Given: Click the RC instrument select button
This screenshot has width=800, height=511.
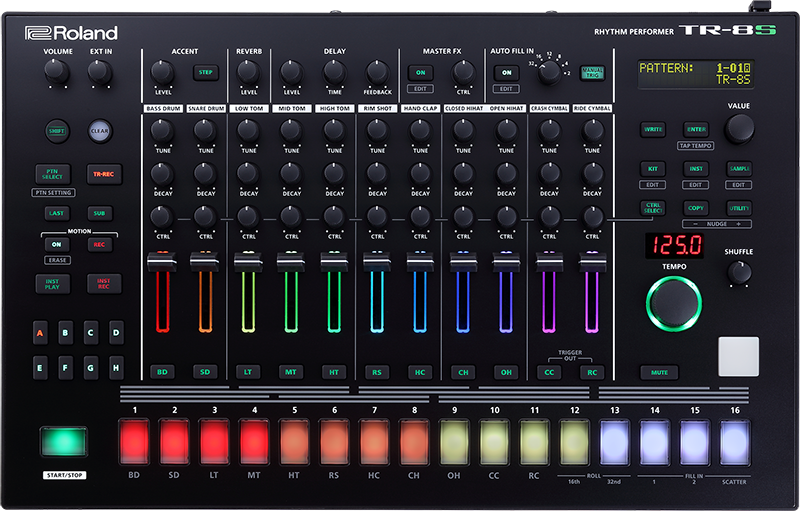Looking at the screenshot, I should point(592,372).
